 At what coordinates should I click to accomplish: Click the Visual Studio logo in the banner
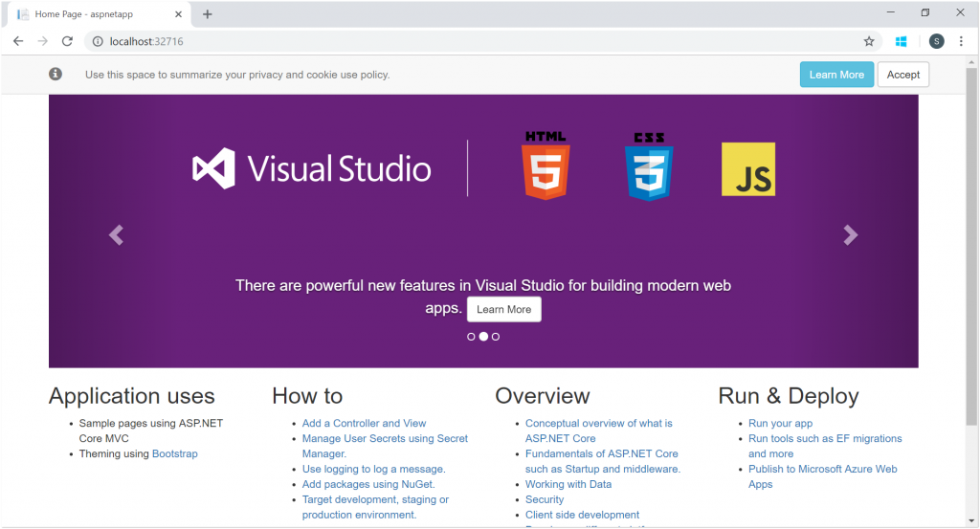tap(311, 168)
